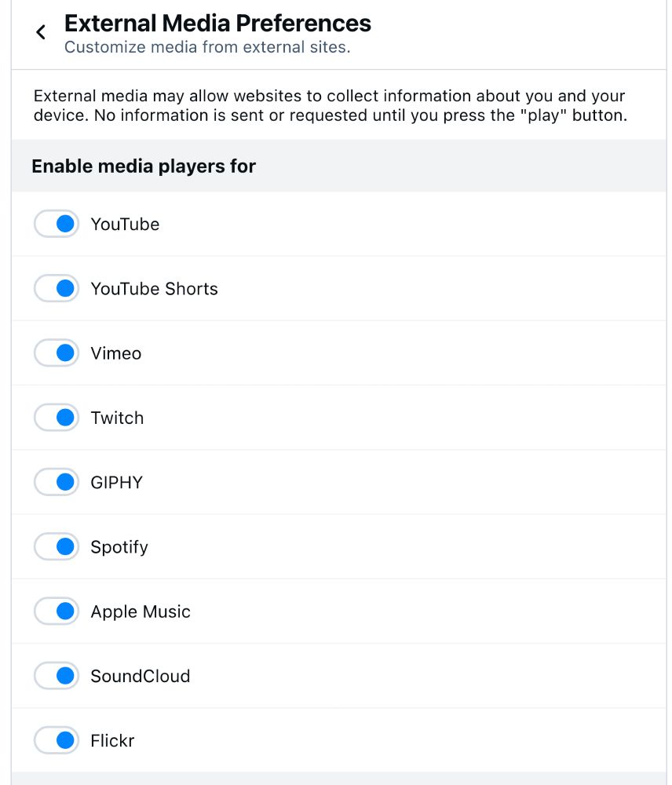
Task: Select the 'GIPHY' row label
Action: pyautogui.click(x=117, y=483)
